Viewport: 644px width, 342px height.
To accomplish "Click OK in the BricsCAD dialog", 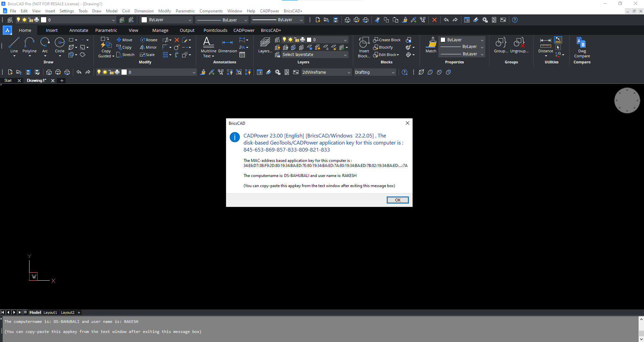I will 397,200.
